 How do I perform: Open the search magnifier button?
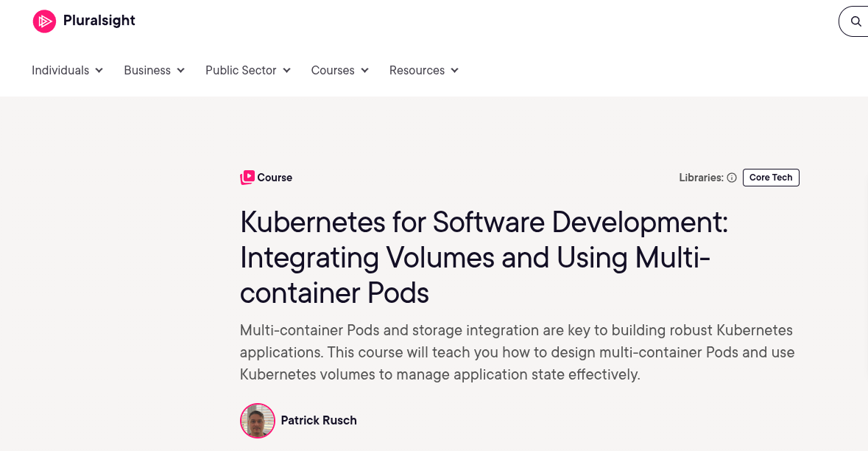855,21
